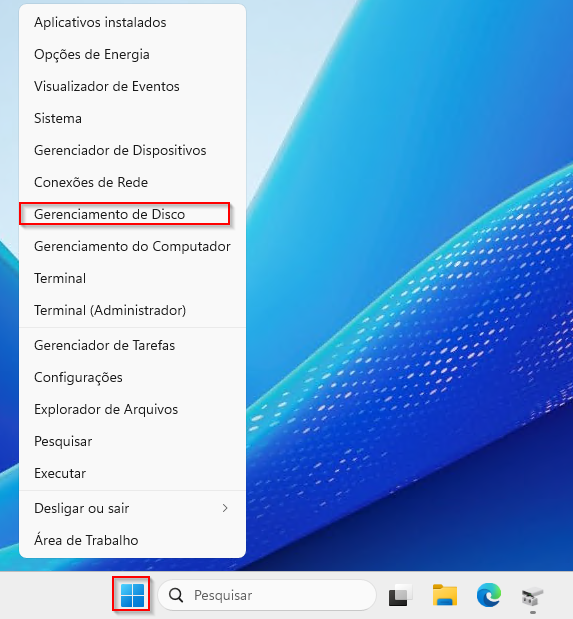Open File Explorer from the taskbar
This screenshot has width=573, height=619.
[445, 595]
